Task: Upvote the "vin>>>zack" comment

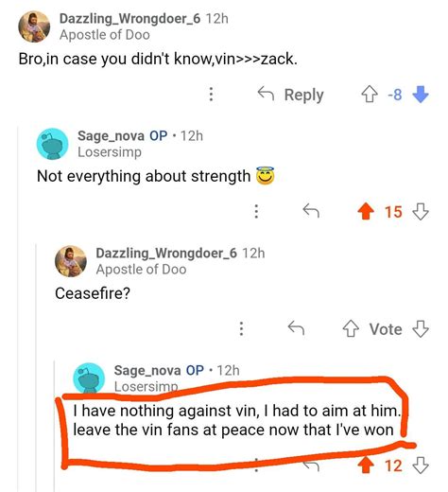Action: [x=370, y=95]
